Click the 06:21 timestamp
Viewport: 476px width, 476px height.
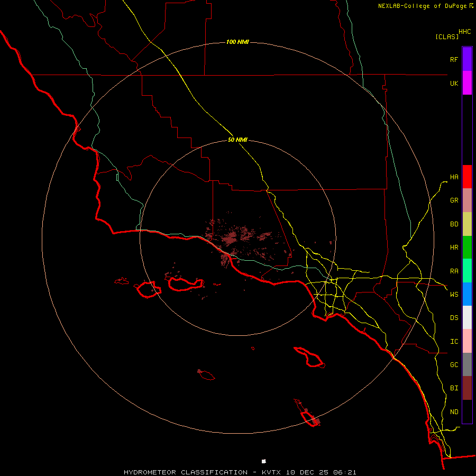tap(346, 472)
